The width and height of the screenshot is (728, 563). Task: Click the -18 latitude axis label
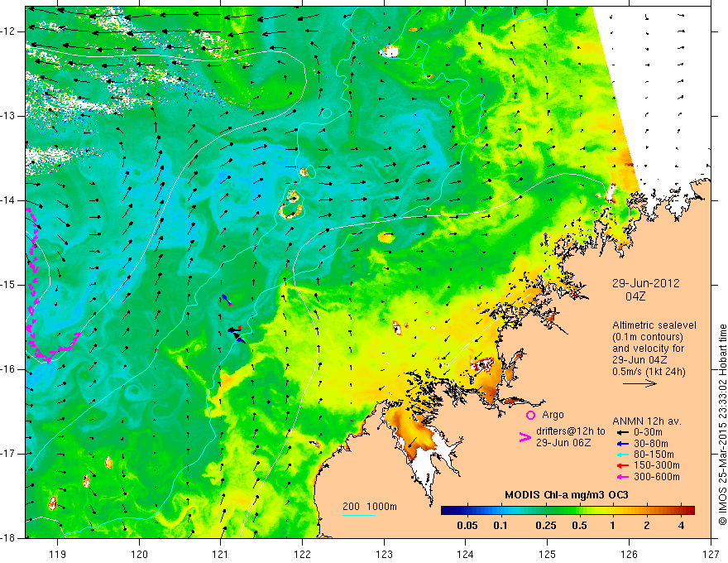tap(8, 538)
